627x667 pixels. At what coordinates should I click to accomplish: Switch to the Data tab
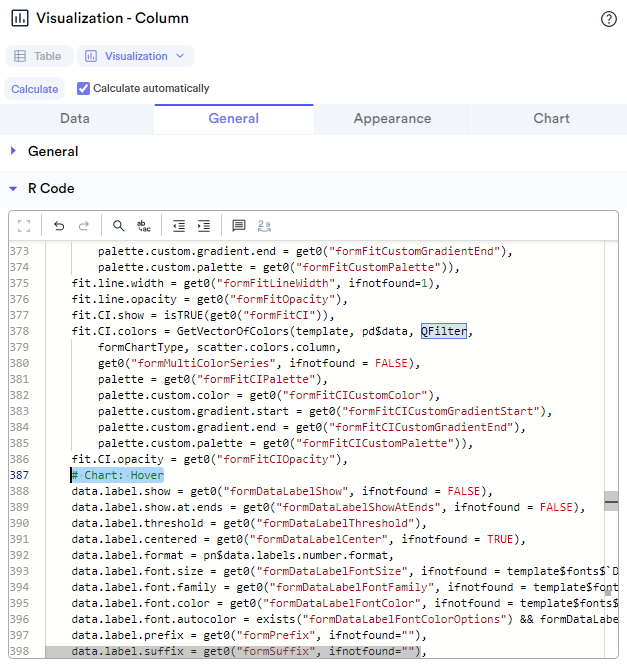(75, 118)
